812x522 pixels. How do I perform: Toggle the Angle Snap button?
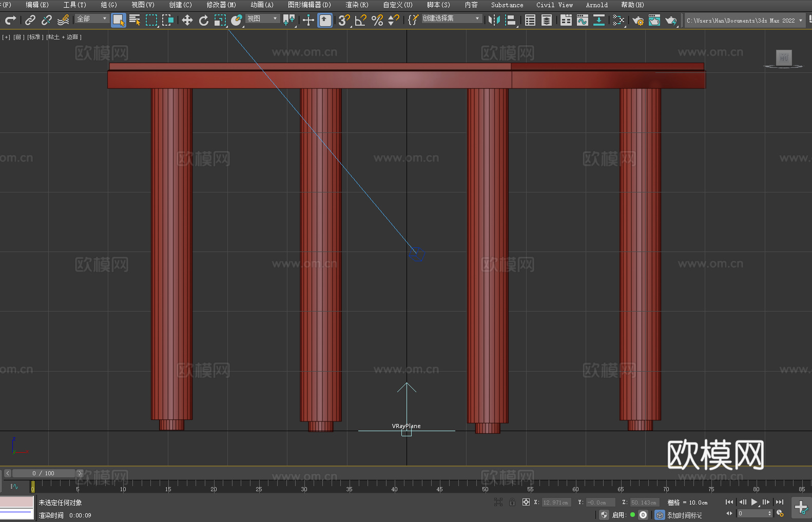[x=361, y=20]
